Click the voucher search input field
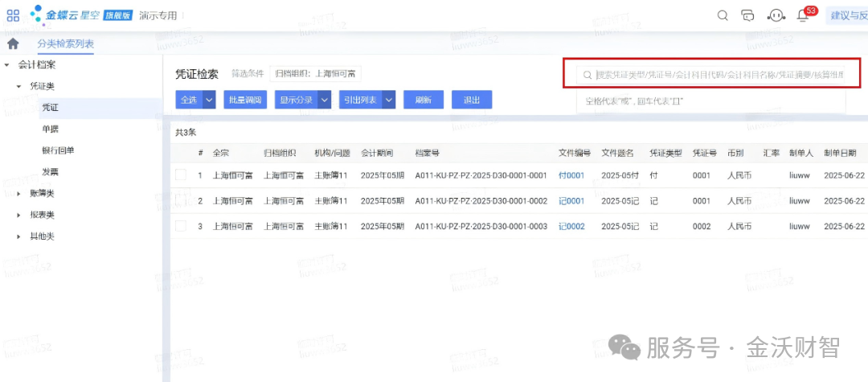This screenshot has width=868, height=382. coord(711,76)
